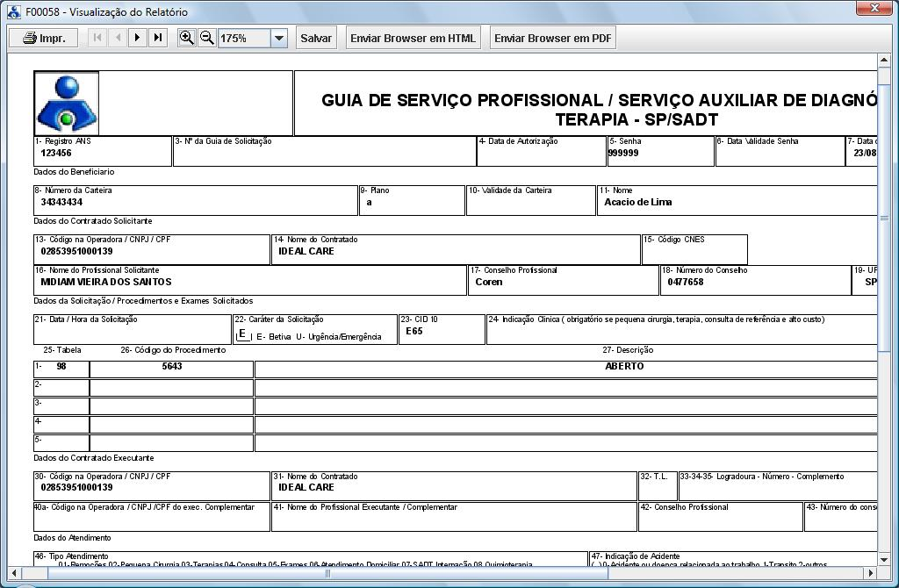Click the vertical scrollbar down arrow
The height and width of the screenshot is (588, 899).
(883, 559)
